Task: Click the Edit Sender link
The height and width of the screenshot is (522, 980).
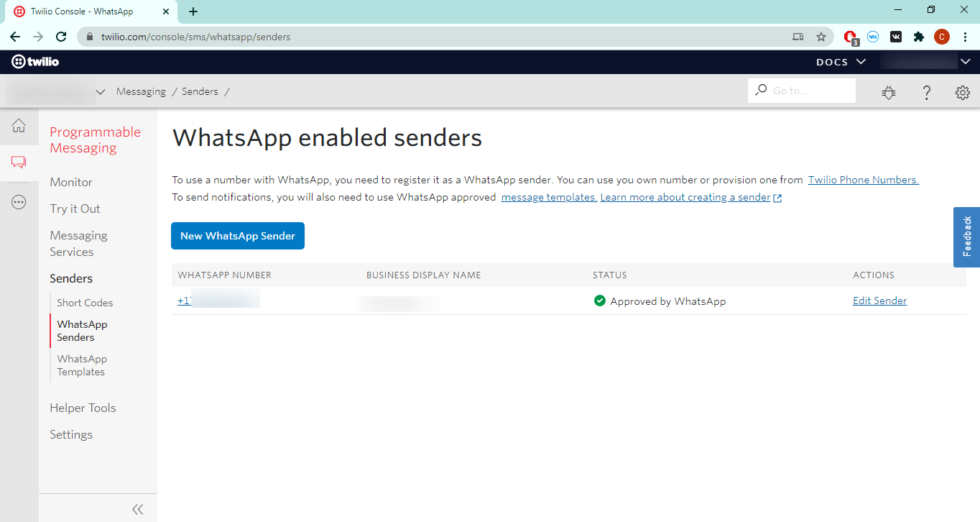Action: [879, 301]
